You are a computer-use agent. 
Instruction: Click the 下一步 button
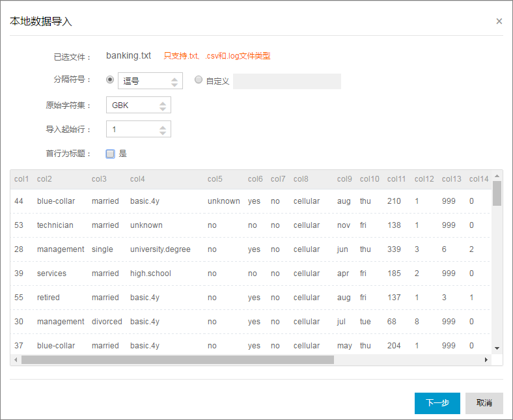click(437, 403)
